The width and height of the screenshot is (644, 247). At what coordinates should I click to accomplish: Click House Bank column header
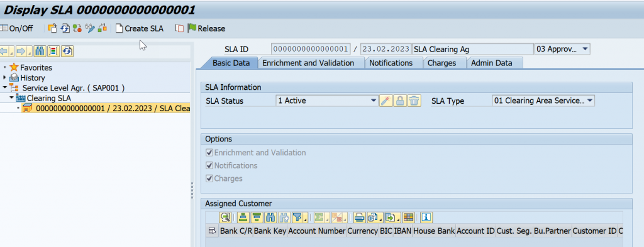coord(434,231)
